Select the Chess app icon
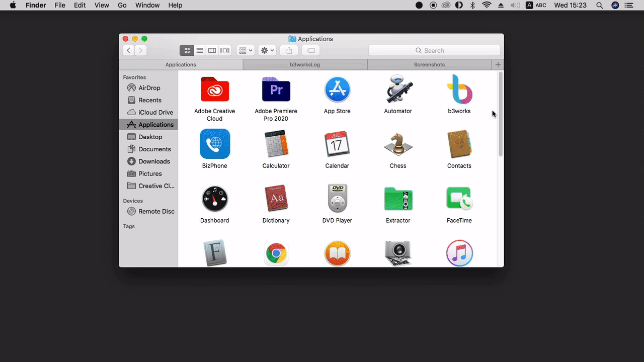The height and width of the screenshot is (362, 644). (398, 144)
